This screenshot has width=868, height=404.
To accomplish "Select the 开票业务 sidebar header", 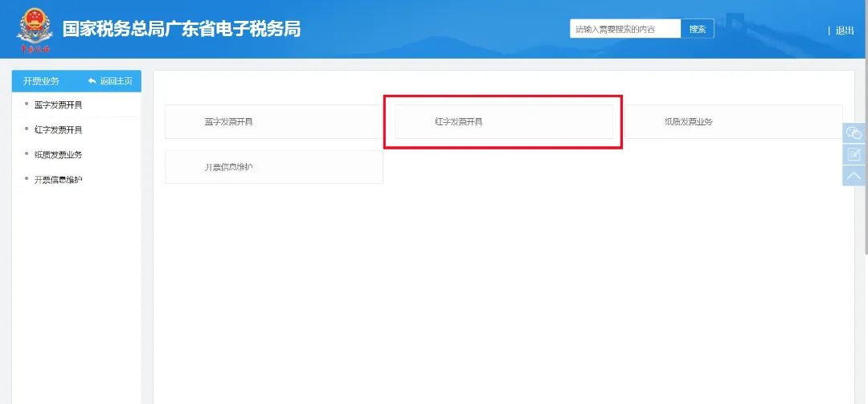I will [41, 81].
